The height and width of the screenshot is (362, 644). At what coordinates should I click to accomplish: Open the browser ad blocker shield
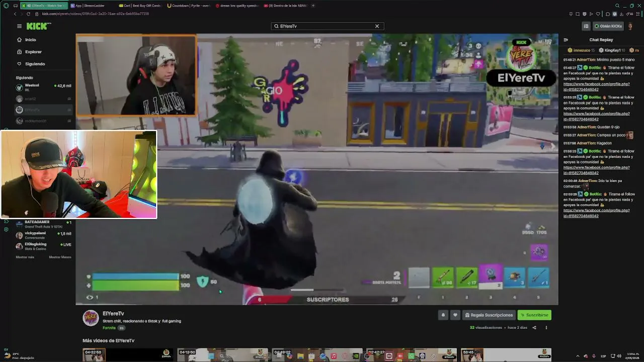pos(584,14)
